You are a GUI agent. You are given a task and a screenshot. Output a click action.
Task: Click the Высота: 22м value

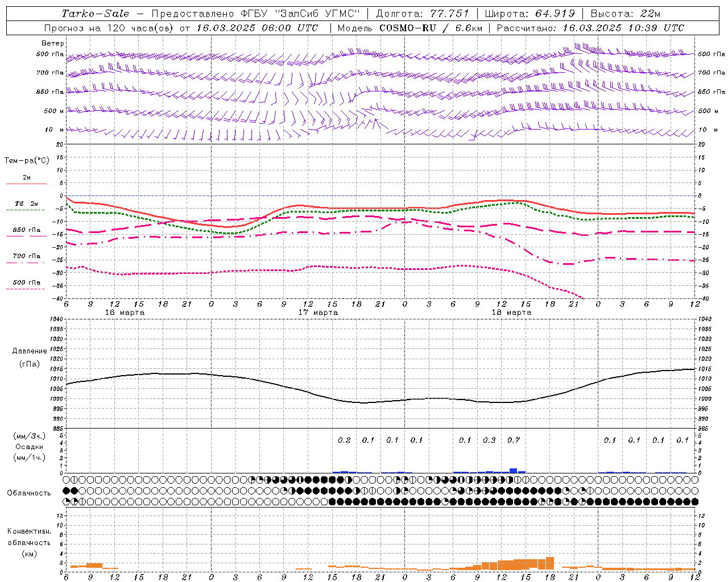point(626,14)
